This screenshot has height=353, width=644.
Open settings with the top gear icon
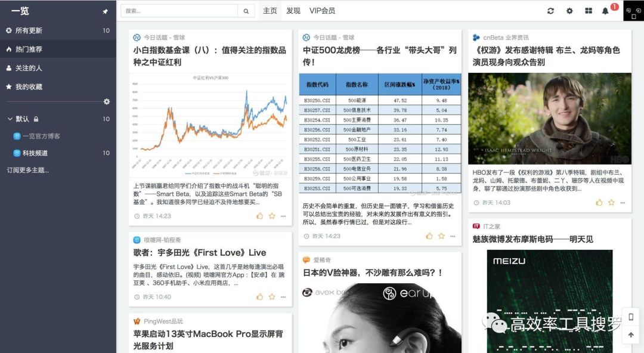[569, 11]
